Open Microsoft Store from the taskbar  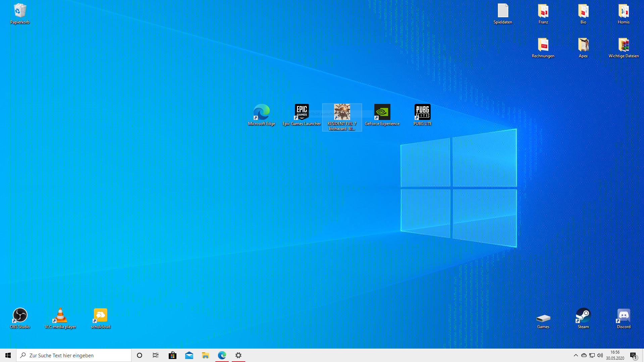coord(172,355)
